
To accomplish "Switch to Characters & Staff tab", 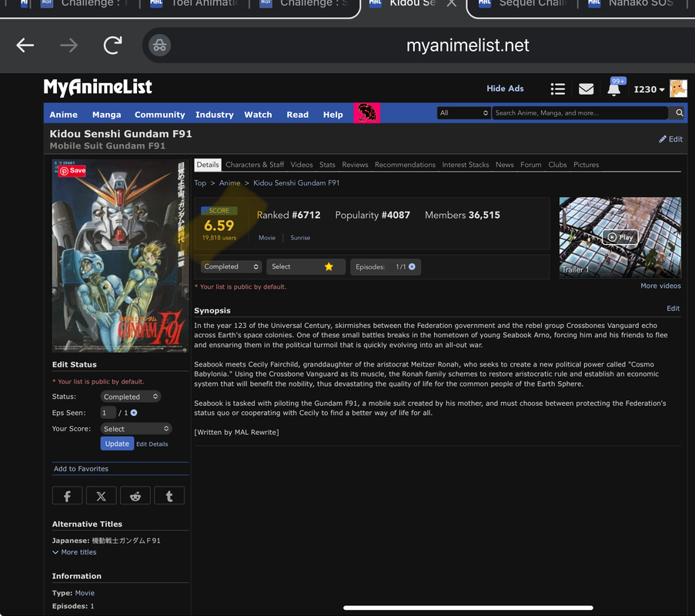I will point(255,165).
